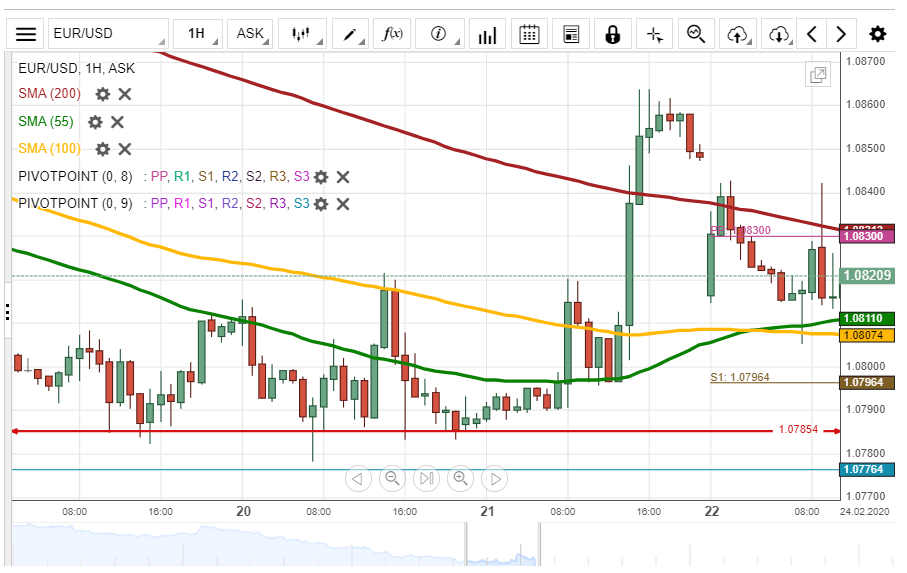Open the 1H timeframe dropdown
This screenshot has width=907, height=573.
198,34
